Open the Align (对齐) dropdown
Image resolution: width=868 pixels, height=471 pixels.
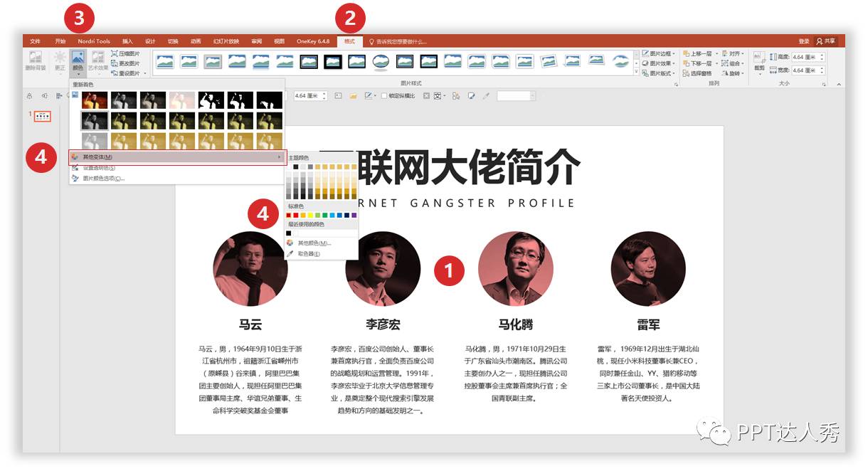[732, 53]
